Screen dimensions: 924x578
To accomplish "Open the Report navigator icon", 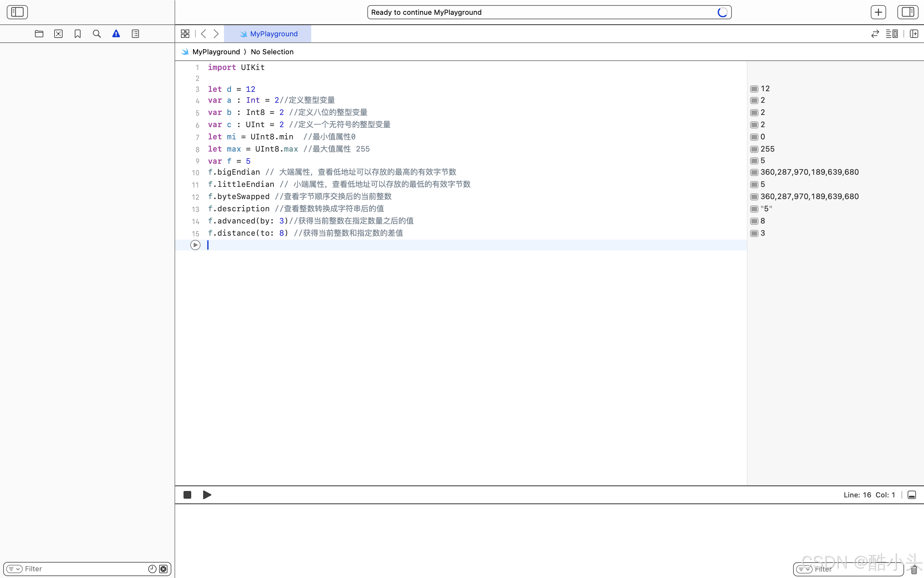I will (135, 34).
